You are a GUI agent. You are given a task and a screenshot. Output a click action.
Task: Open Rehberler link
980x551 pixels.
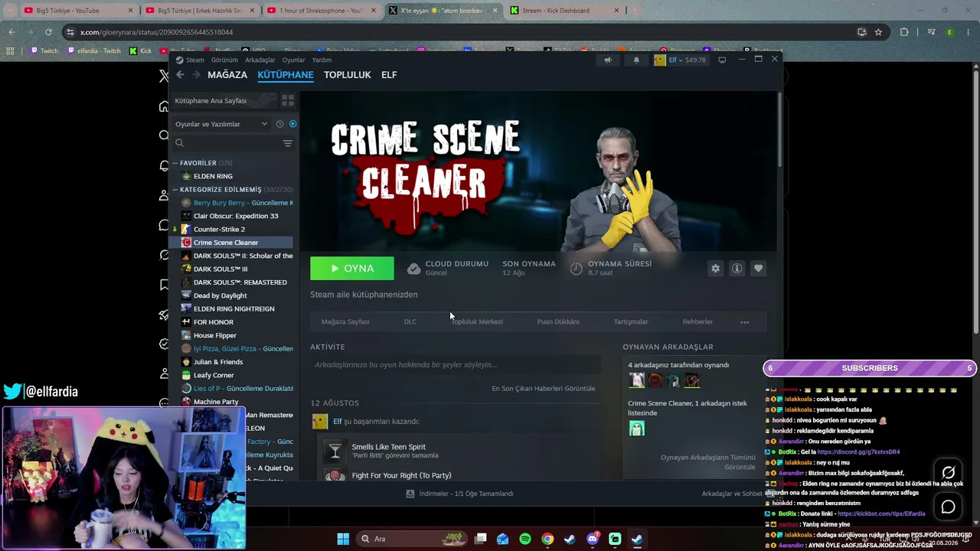coord(697,322)
